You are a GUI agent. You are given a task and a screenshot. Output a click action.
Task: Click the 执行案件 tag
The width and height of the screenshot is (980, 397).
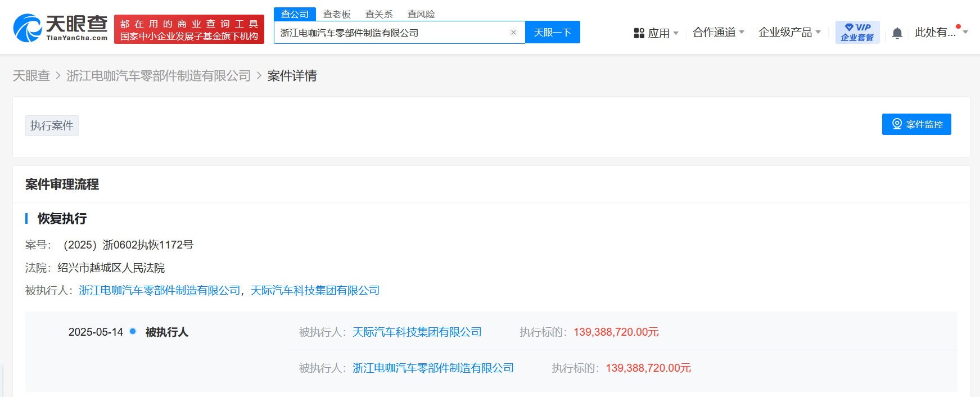tap(52, 125)
